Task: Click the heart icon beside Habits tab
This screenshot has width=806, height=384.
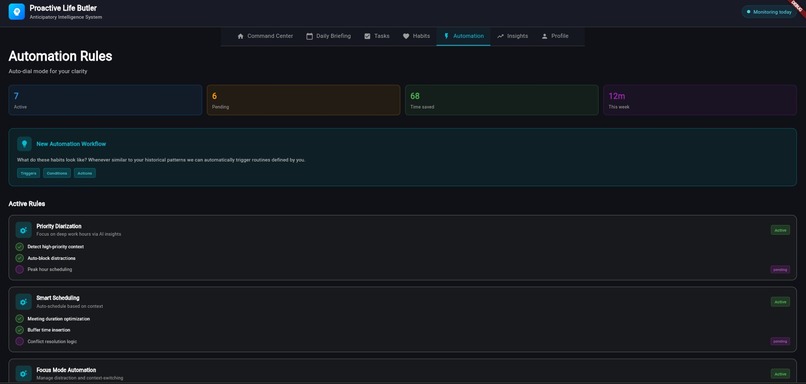Action: [406, 36]
